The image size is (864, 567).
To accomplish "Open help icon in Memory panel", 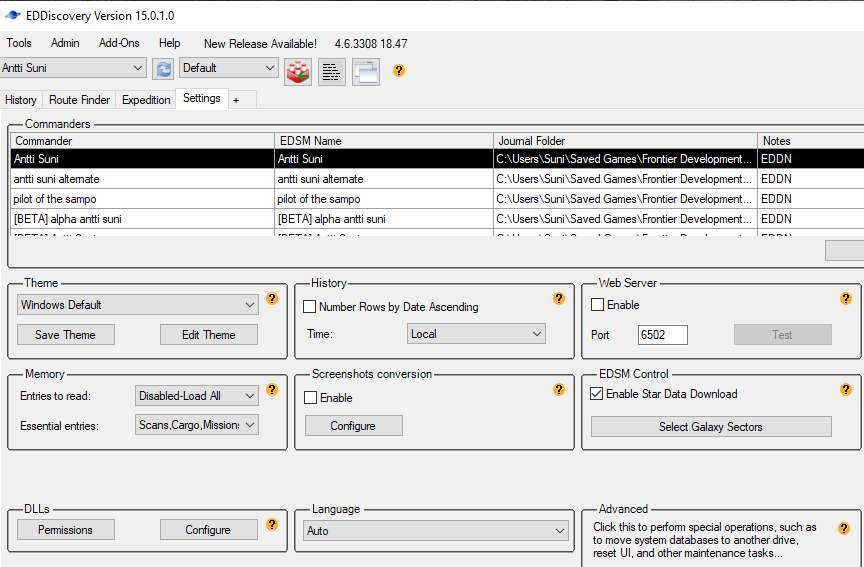I will pyautogui.click(x=272, y=390).
